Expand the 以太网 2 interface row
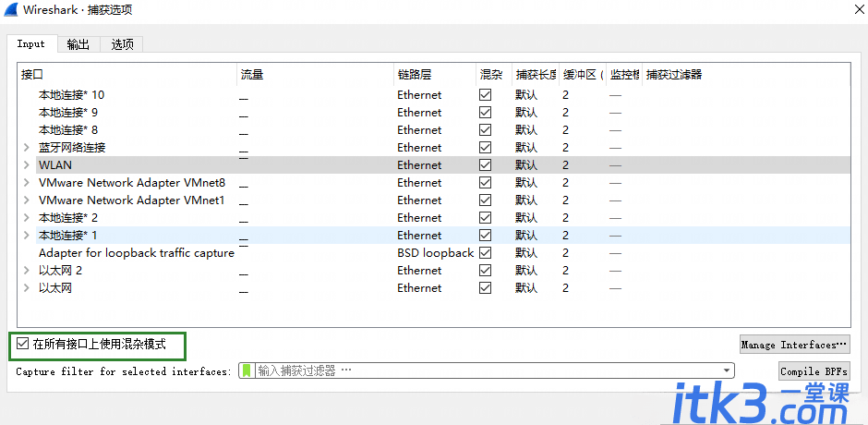Viewport: 868px width, 425px height. (26, 271)
